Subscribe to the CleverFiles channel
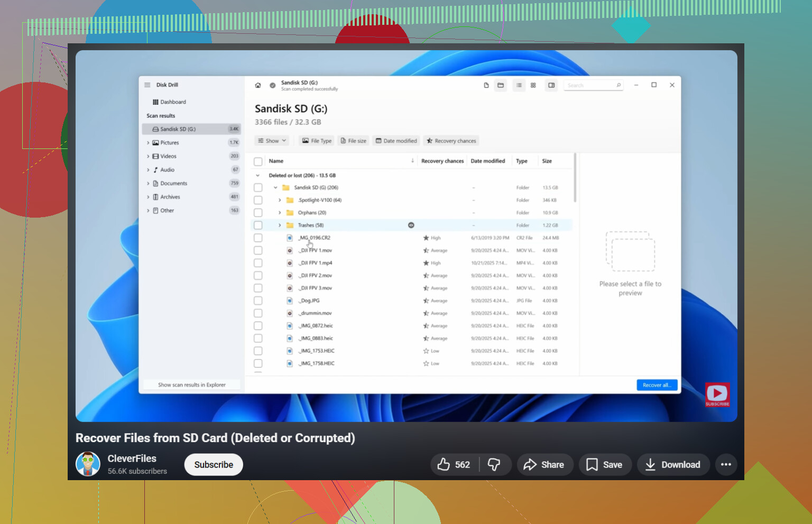Image resolution: width=812 pixels, height=524 pixels. 214,465
